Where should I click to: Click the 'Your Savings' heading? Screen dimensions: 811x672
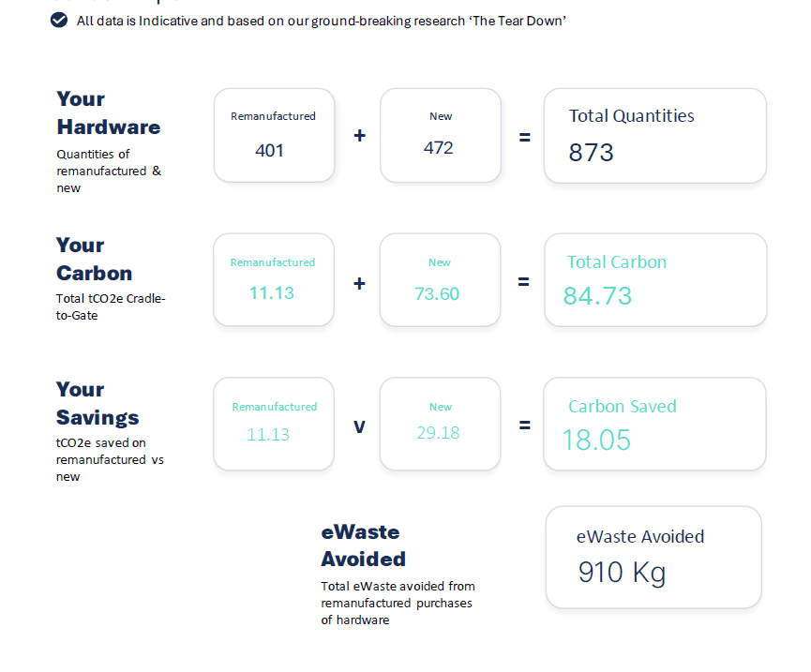[98, 403]
